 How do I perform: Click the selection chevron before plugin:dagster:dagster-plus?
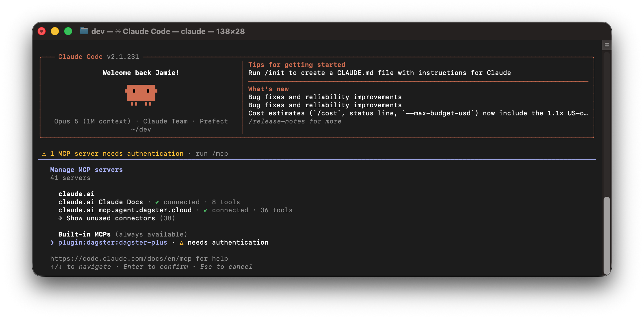52,243
